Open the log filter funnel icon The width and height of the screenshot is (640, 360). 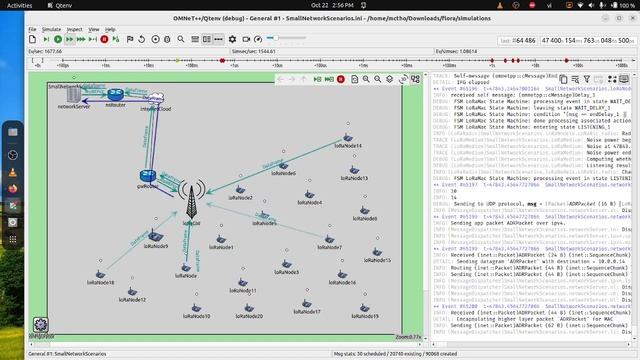pos(587,79)
